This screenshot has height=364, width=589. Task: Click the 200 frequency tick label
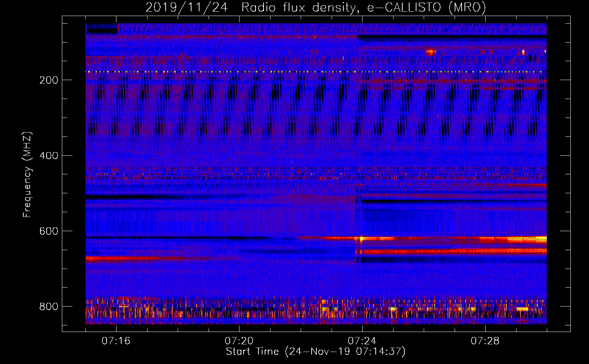tap(49, 80)
